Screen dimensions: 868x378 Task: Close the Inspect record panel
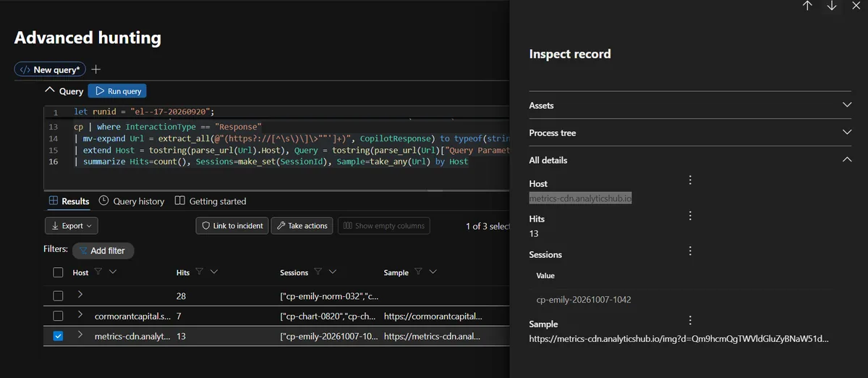pos(856,6)
